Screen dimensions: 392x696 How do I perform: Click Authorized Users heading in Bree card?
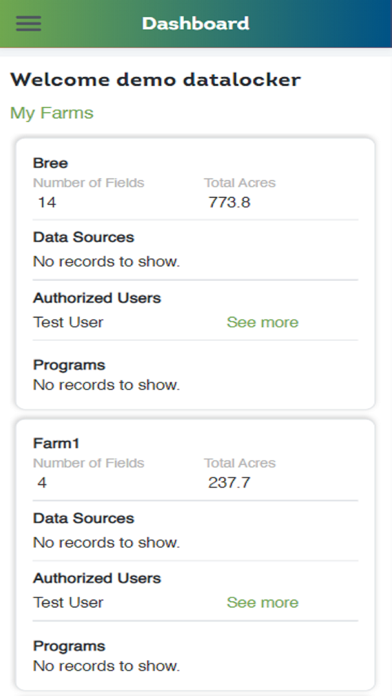click(x=97, y=298)
